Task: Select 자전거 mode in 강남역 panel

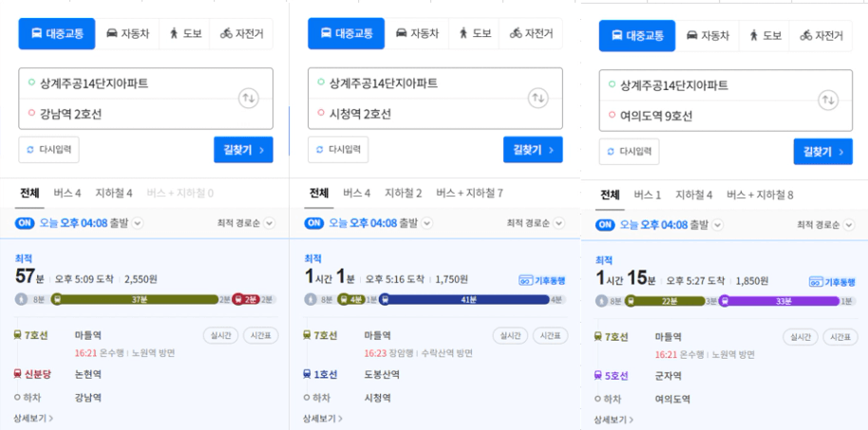Action: click(242, 34)
